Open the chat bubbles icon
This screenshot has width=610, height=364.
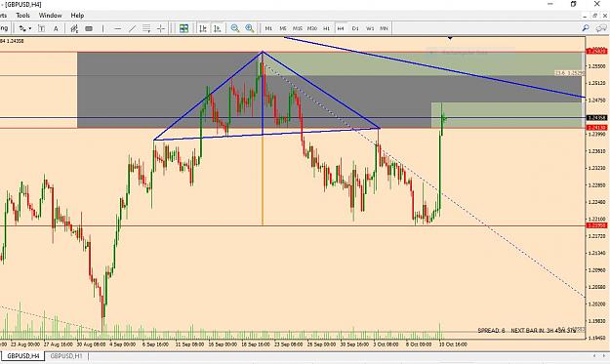[x=601, y=28]
